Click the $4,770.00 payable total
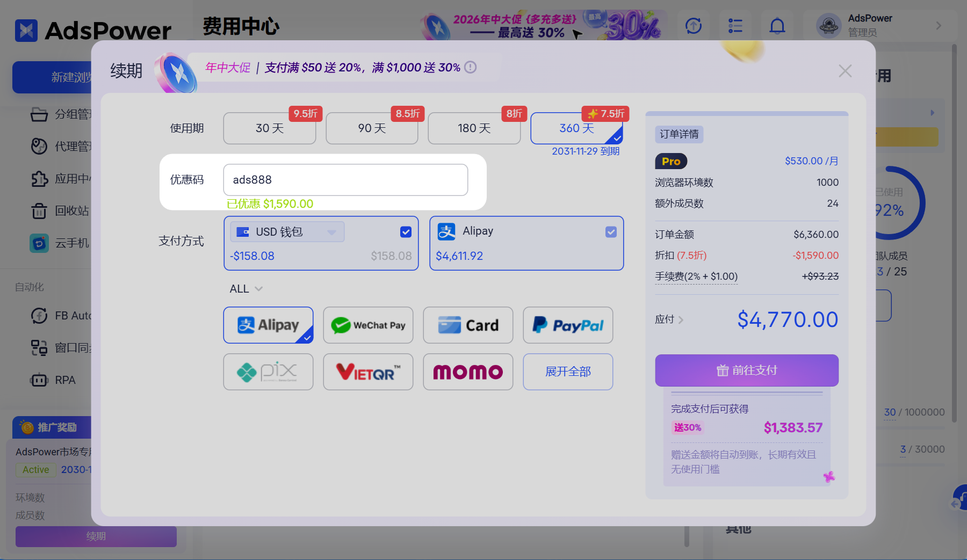The width and height of the screenshot is (967, 560). [x=788, y=319]
